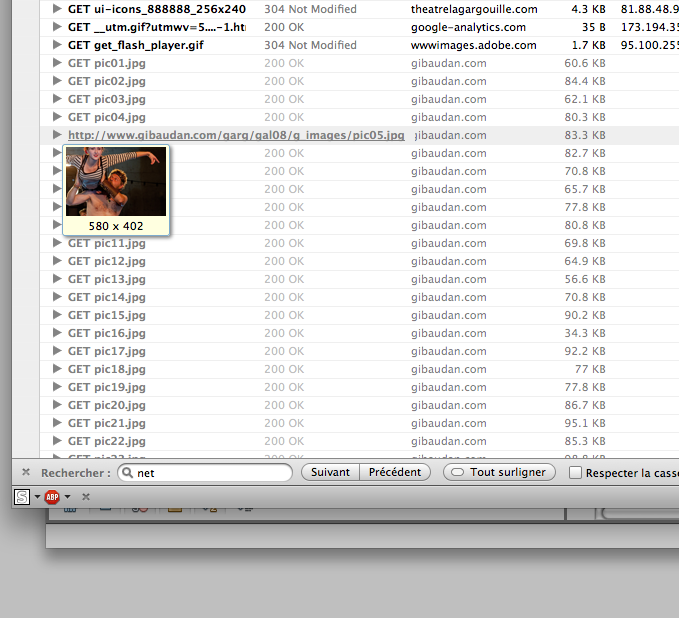679x618 pixels.
Task: Open the dropdown arrow next to NoScript icon
Action: coord(37,497)
